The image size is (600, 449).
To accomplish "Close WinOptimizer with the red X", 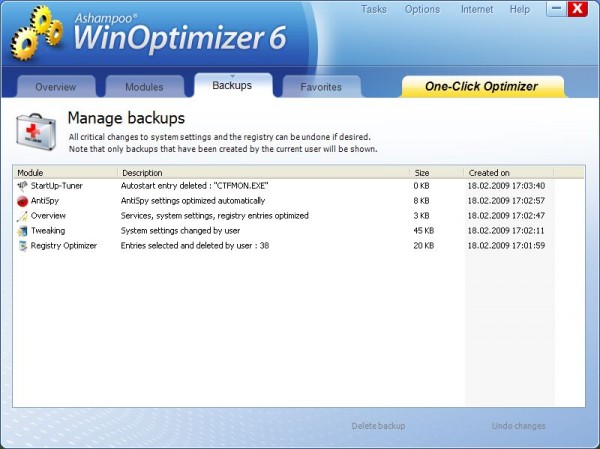I will (577, 9).
